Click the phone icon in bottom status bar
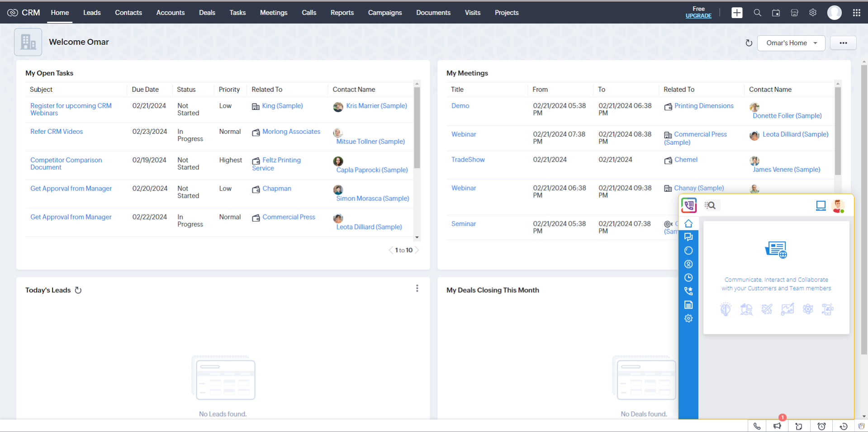Viewport: 868px width, 432px height. pyautogui.click(x=757, y=426)
